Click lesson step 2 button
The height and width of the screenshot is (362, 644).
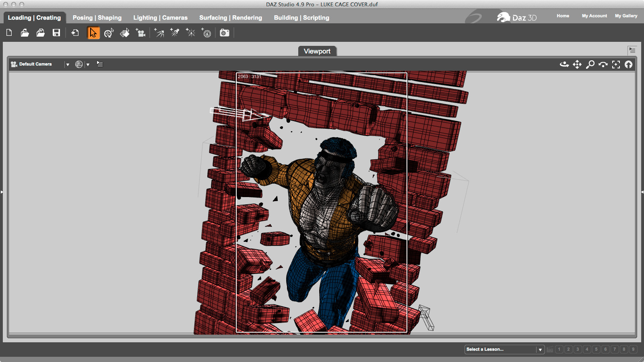[x=568, y=349]
